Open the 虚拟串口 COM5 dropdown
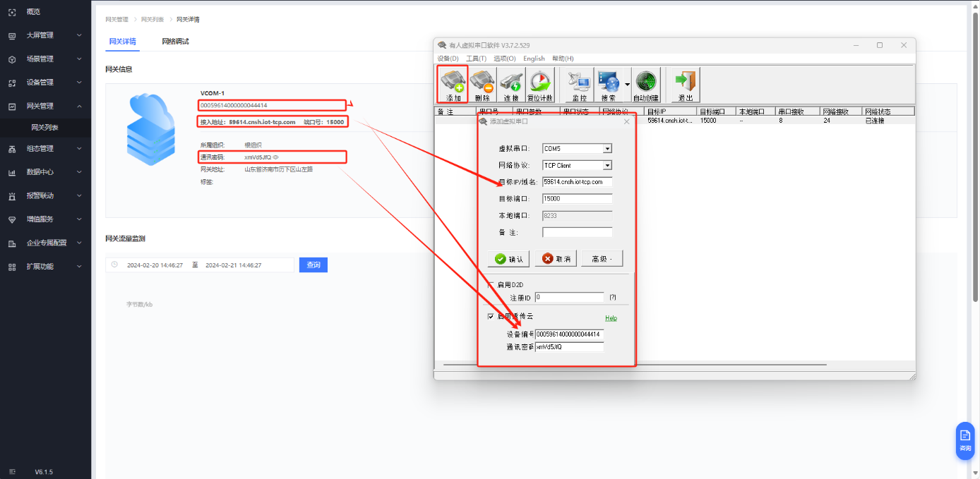 [x=607, y=149]
